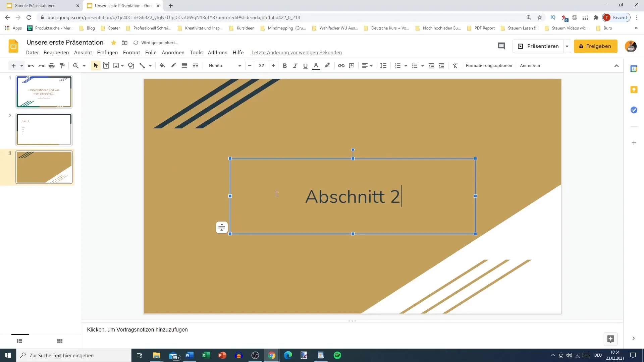The height and width of the screenshot is (362, 644).
Task: Open Spotify from Windows taskbar
Action: tap(337, 355)
